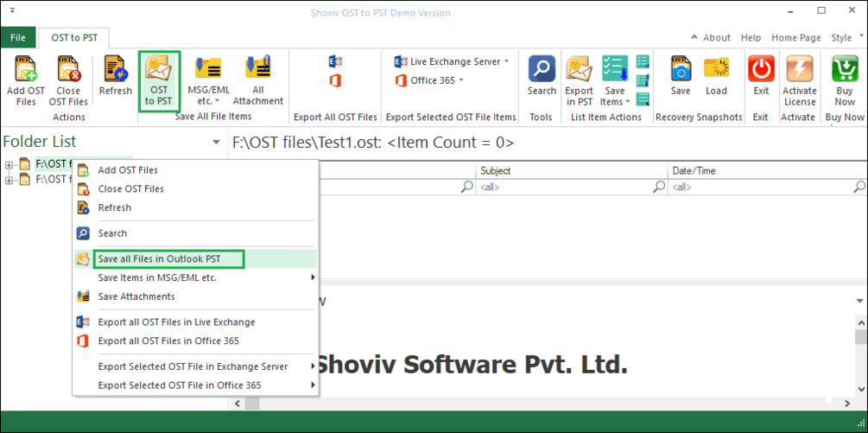Expand the first F:\OST tree node
Screen dimensions: 868x433
coord(9,164)
